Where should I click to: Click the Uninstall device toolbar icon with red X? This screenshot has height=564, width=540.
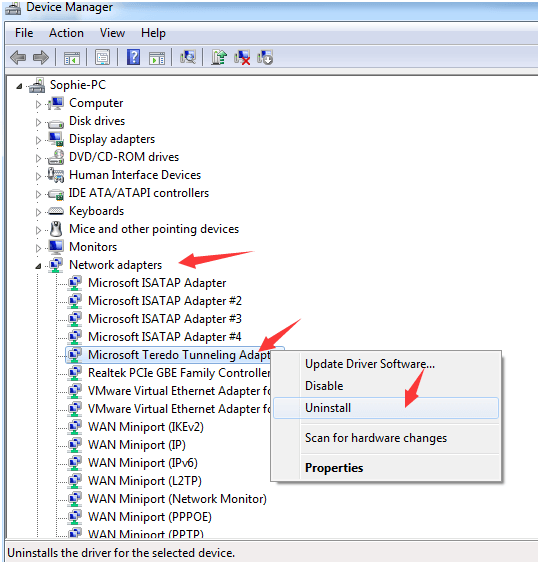point(242,57)
